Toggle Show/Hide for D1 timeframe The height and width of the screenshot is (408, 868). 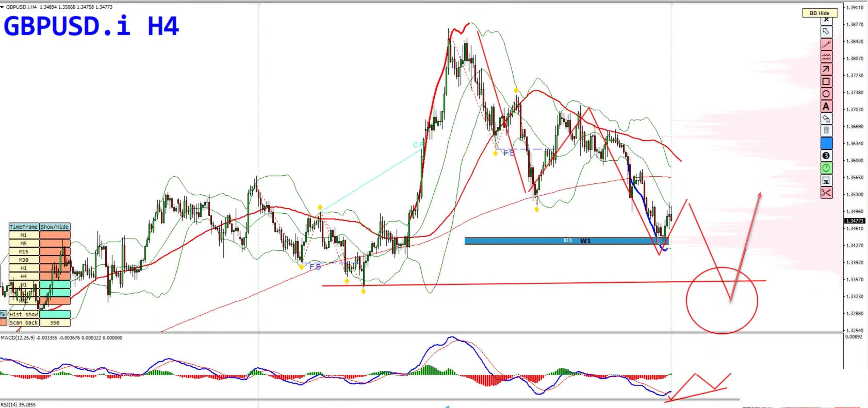55,284
